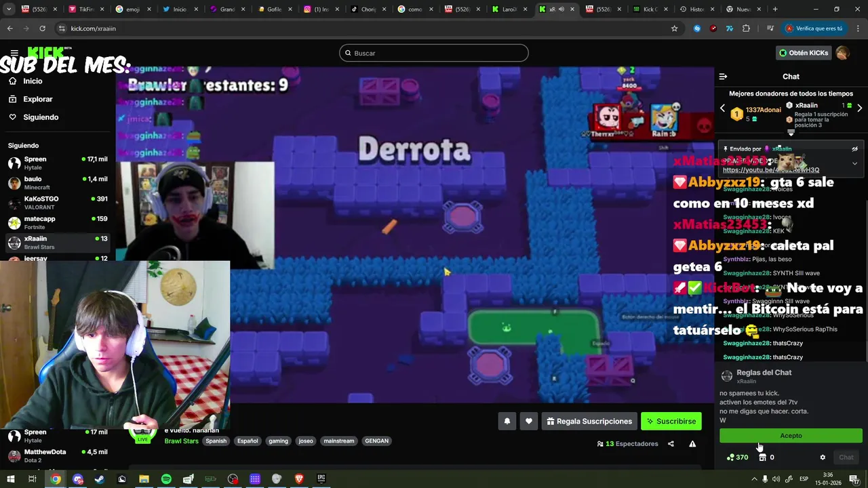
Task: Follow the channel with heart button
Action: (x=529, y=422)
